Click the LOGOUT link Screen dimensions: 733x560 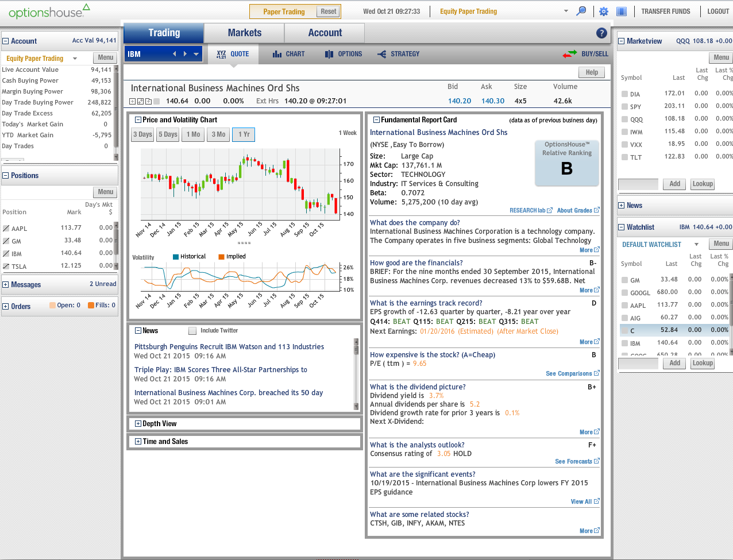tap(718, 11)
